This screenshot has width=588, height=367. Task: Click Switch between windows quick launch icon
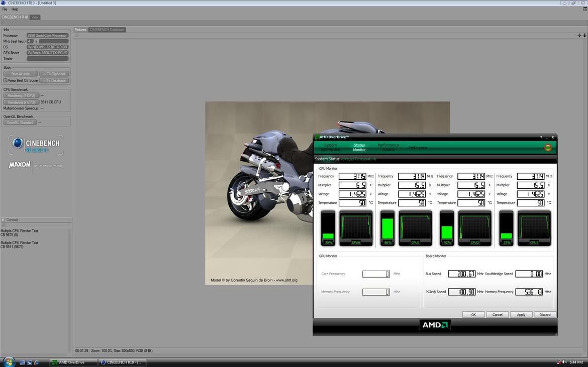pos(29,362)
